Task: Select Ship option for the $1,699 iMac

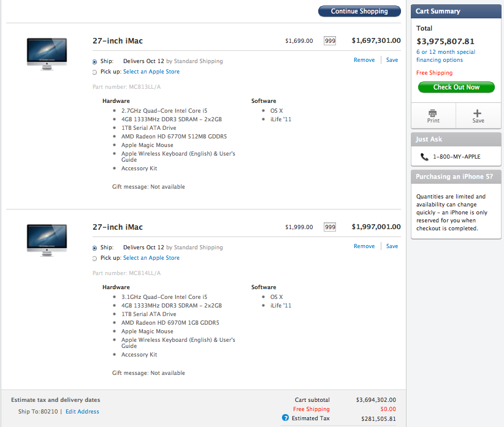Action: [x=94, y=62]
